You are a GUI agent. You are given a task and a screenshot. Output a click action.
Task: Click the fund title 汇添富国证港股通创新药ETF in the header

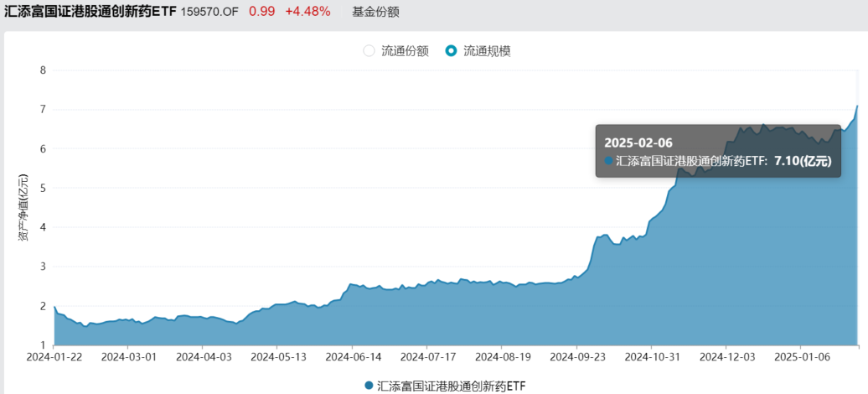(x=90, y=12)
